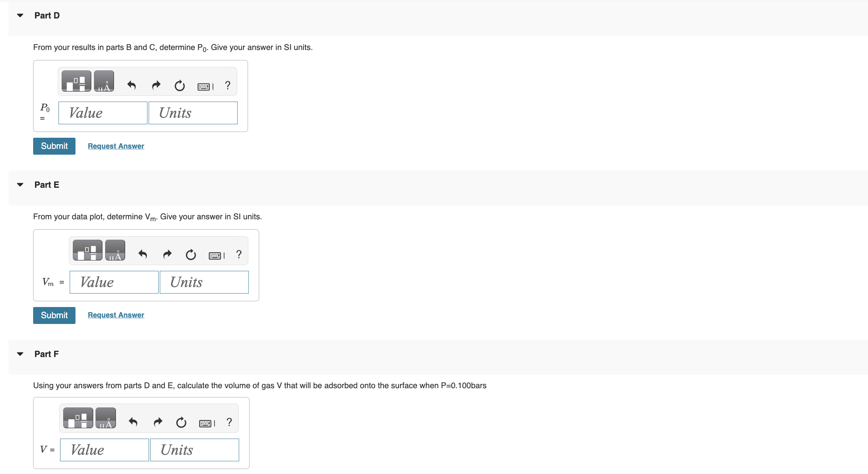This screenshot has width=868, height=474.
Task: Undo last entry in Part F
Action: pyautogui.click(x=133, y=422)
